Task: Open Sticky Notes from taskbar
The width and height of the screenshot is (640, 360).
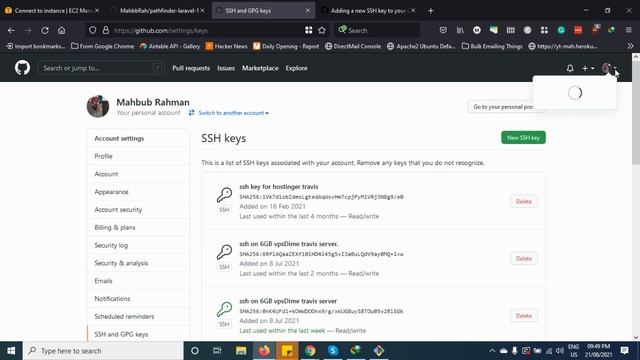Action: point(287,351)
